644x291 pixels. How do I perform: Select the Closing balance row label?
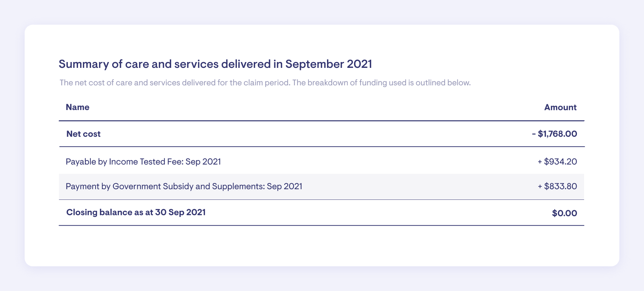coord(136,213)
